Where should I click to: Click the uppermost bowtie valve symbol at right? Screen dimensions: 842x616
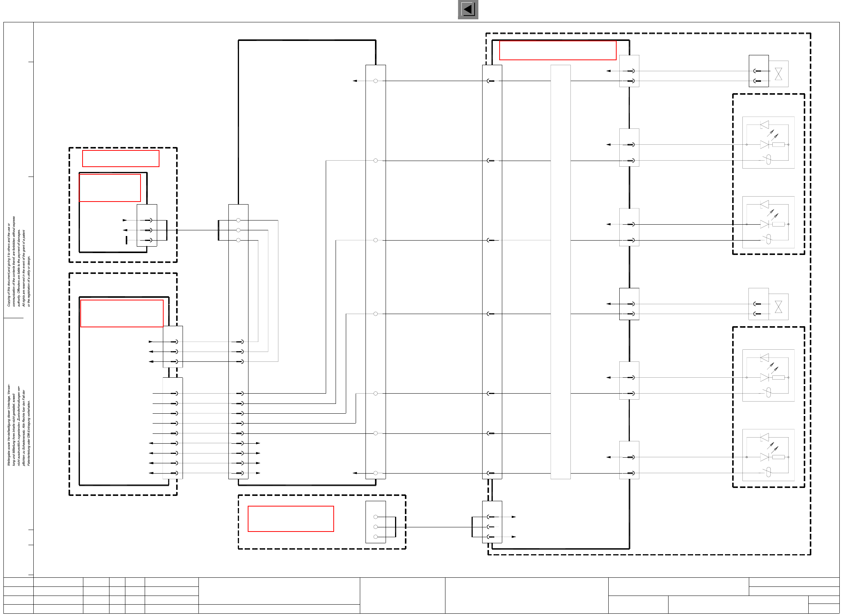coord(778,74)
